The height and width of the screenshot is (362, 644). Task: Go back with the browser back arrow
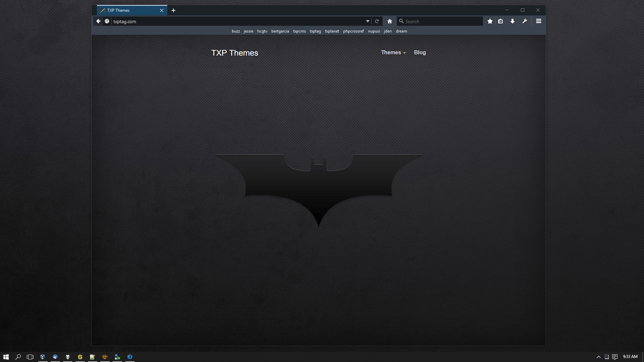[98, 21]
